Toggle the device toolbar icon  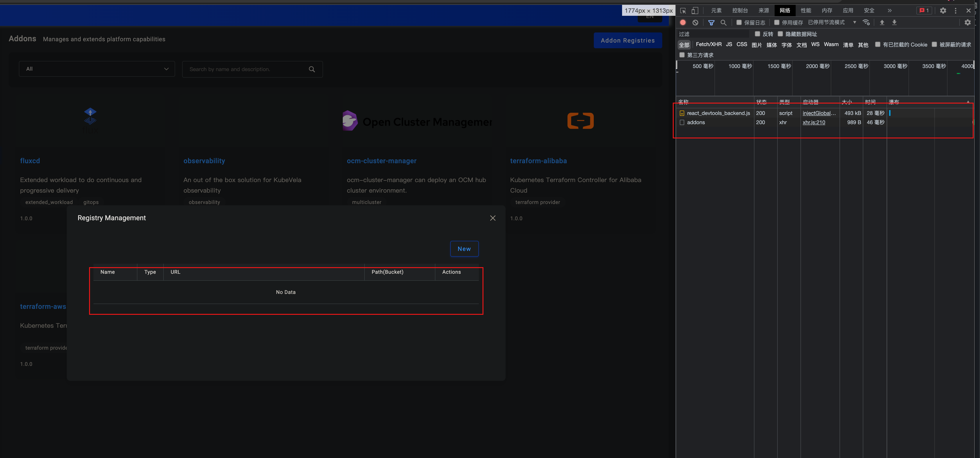(695, 10)
